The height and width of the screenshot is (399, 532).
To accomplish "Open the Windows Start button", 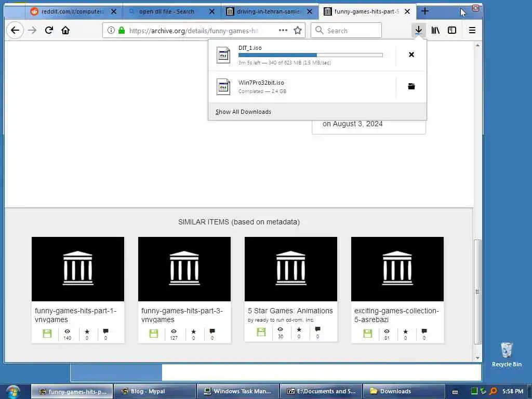I will (13, 392).
